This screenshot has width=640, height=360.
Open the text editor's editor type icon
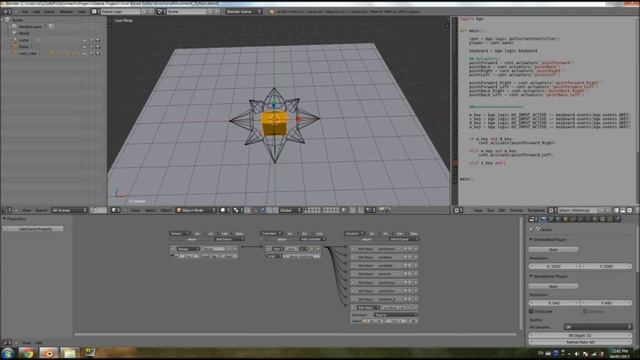click(x=457, y=210)
